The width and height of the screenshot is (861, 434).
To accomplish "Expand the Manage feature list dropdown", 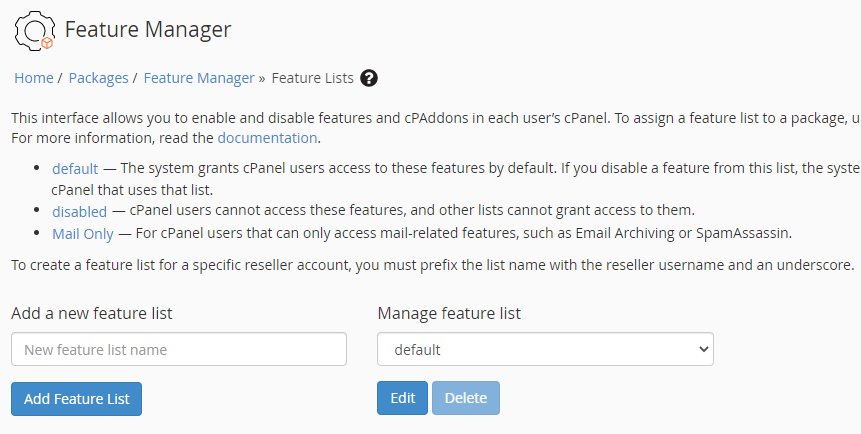I will [545, 350].
